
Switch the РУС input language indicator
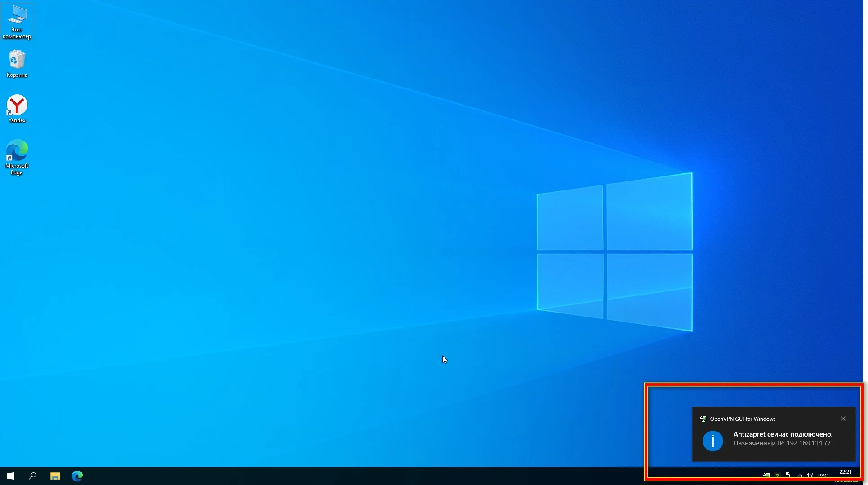tap(823, 476)
